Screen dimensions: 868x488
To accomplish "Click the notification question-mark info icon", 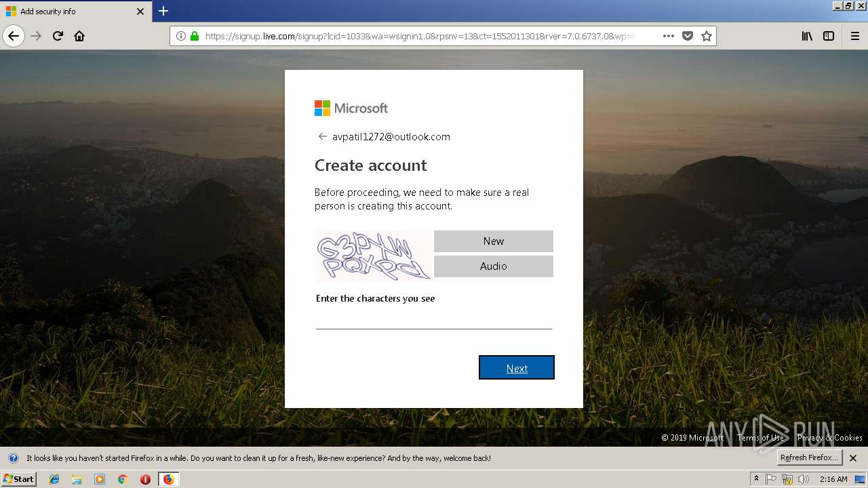I will [14, 458].
